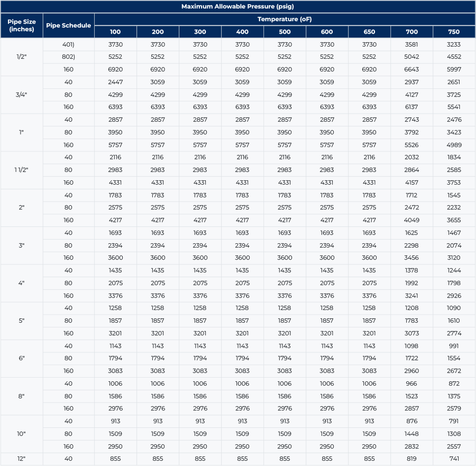Image resolution: width=476 pixels, height=466 pixels.
Task: Click the Pipe Size (inches) column header
Action: tap(22, 25)
